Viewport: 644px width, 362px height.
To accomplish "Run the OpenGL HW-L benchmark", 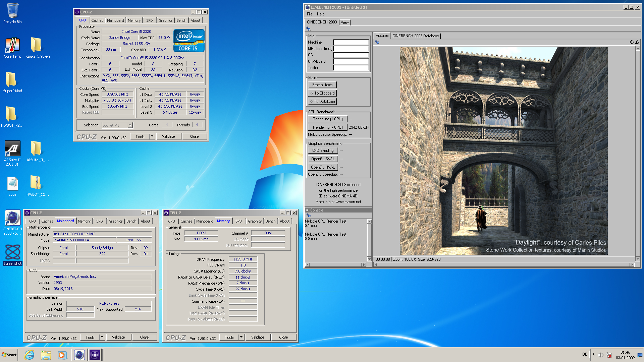I will pos(323,167).
